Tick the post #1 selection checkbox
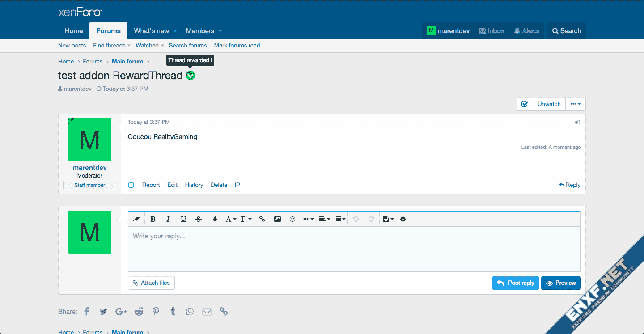Screen dimensions: 644x334 pyautogui.click(x=131, y=185)
